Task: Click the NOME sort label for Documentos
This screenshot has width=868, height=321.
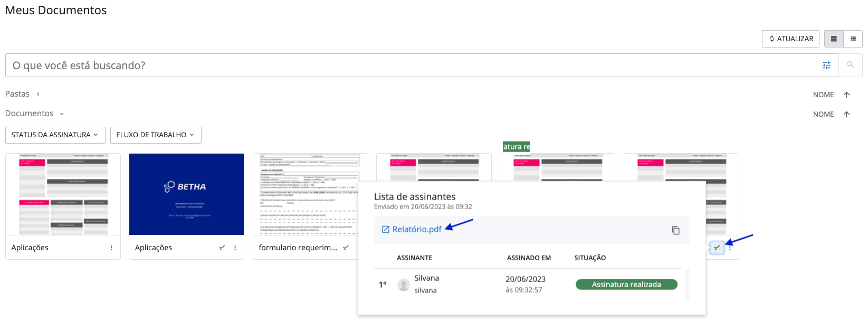Action: (x=823, y=114)
